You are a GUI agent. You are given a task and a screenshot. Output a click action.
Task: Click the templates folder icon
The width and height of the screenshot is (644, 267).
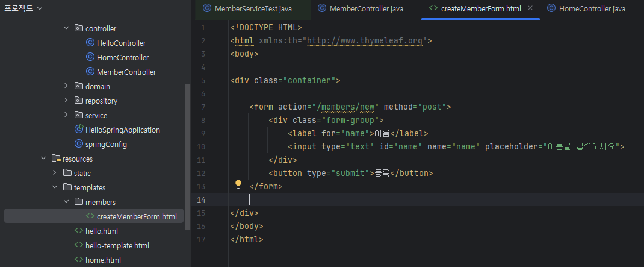tap(67, 187)
